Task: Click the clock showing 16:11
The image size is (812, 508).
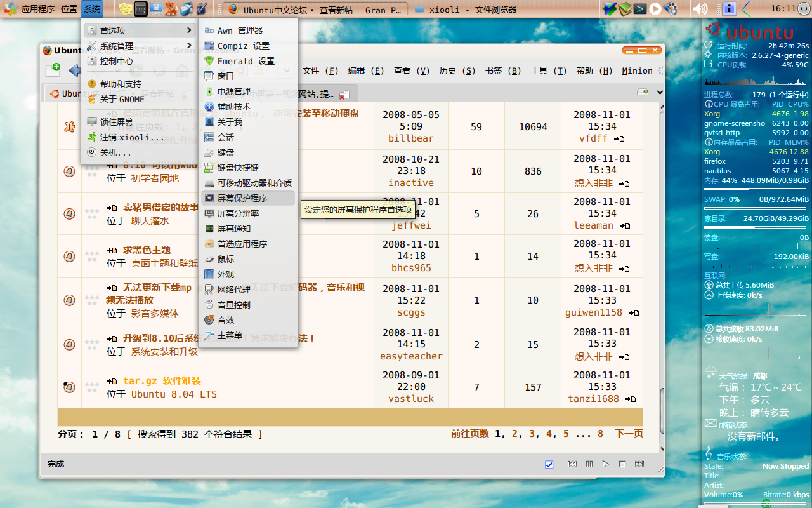Action: tap(783, 9)
